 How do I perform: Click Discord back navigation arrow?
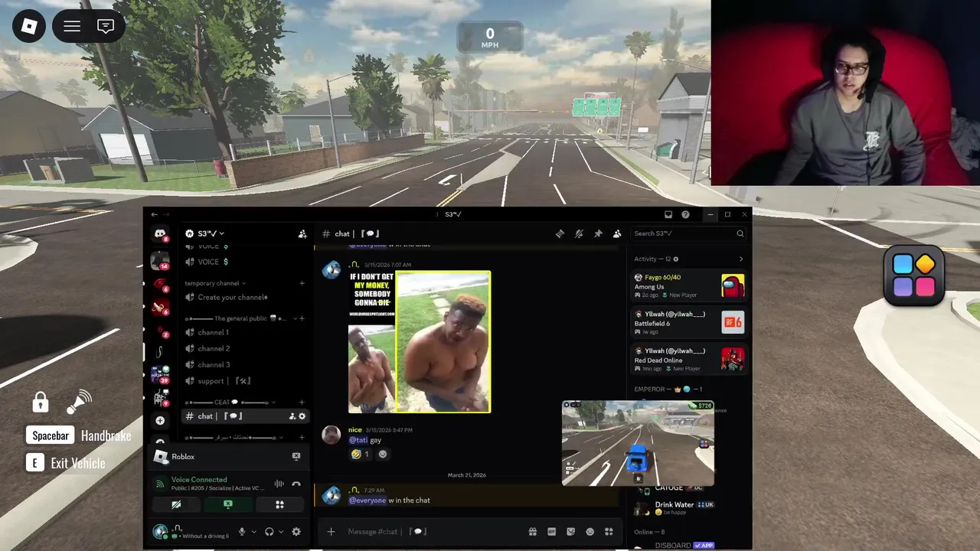[x=154, y=214]
